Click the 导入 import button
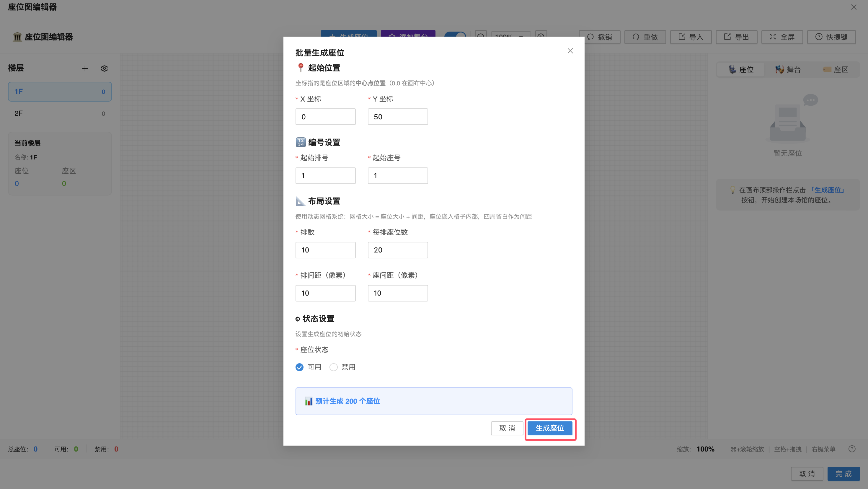868x489 pixels. [x=691, y=37]
